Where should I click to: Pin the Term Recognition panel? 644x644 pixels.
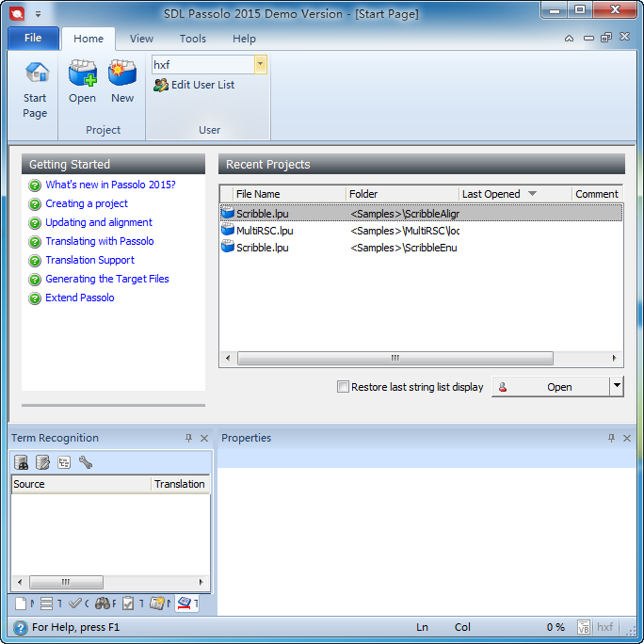click(188, 438)
